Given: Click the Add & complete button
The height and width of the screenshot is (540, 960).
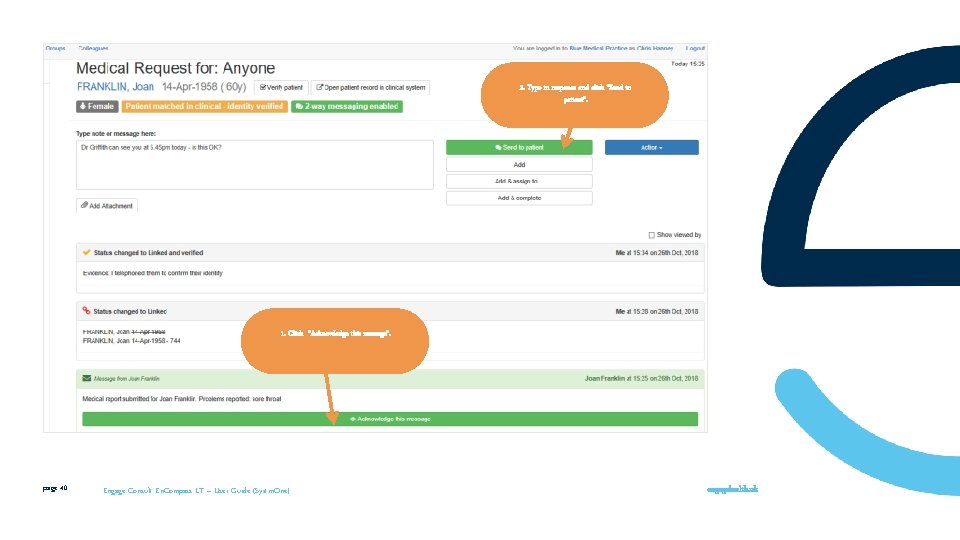Looking at the screenshot, I should pos(519,198).
